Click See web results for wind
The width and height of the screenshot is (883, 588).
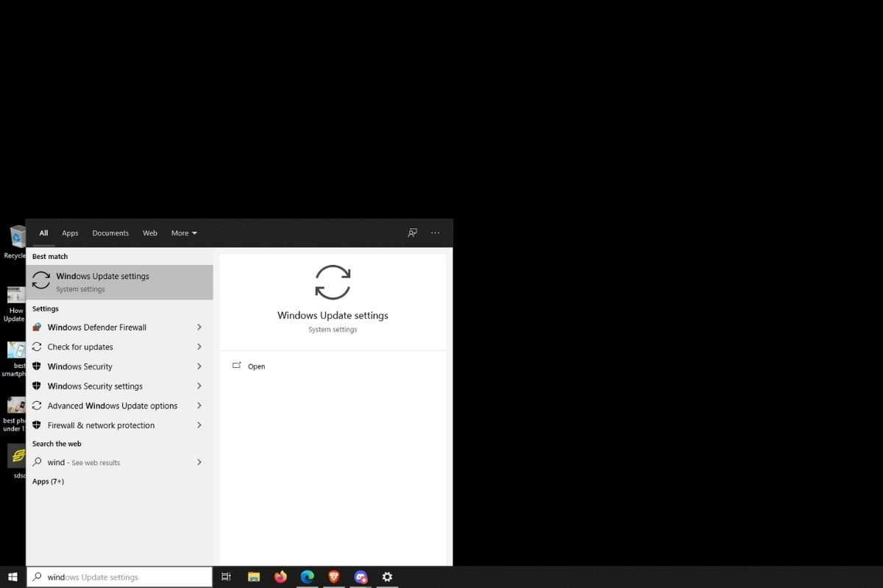[97, 462]
